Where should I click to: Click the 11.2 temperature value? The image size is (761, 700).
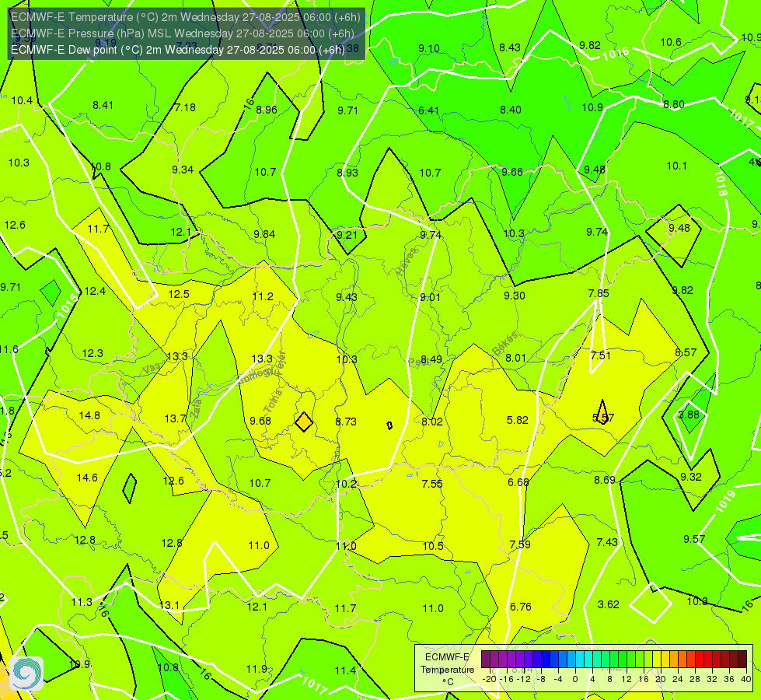263,296
